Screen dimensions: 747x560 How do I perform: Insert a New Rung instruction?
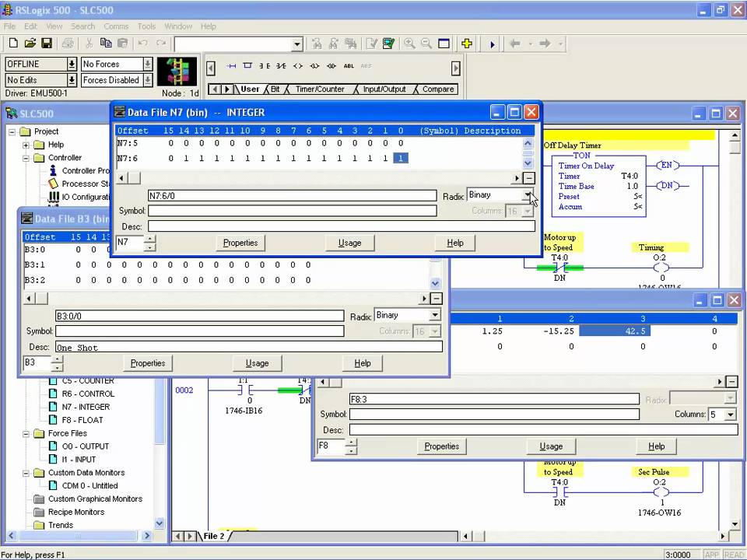[x=231, y=66]
